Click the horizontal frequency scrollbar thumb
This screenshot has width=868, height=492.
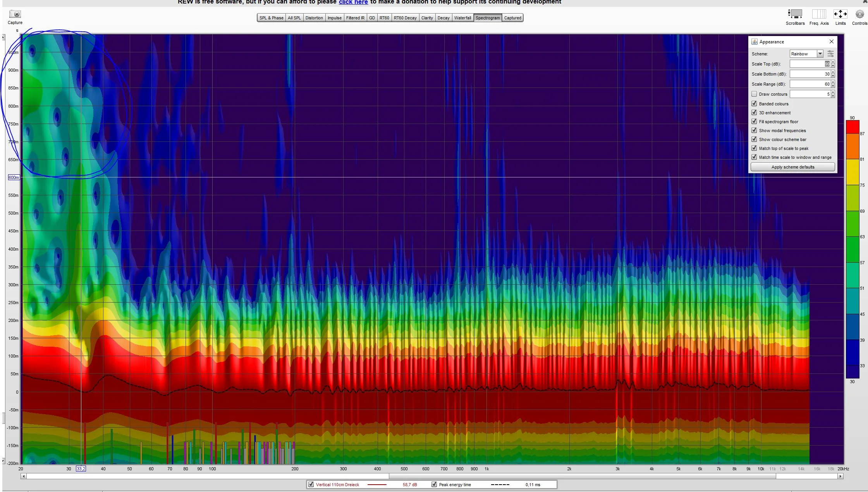(x=582, y=476)
